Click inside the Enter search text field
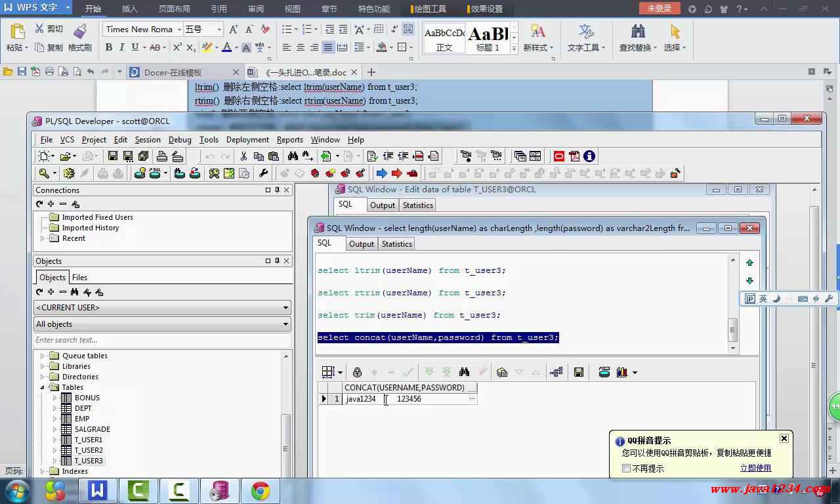Viewport: 840px width, 504px height. tap(162, 340)
